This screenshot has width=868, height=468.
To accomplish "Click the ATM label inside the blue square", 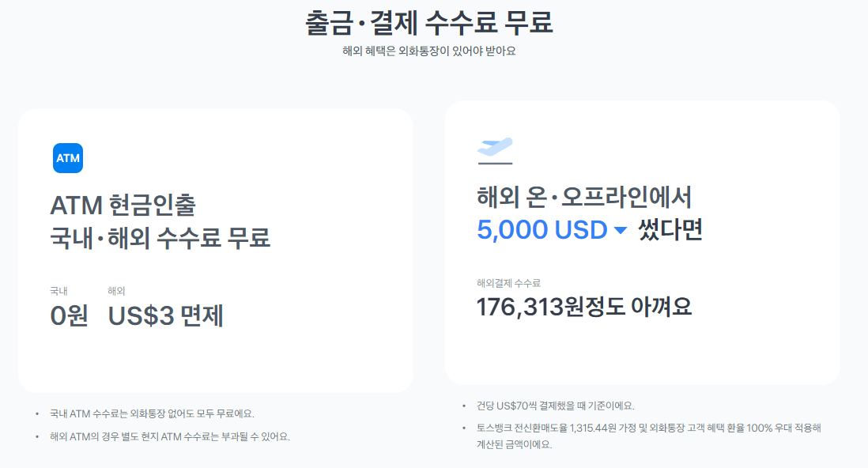I will (x=68, y=158).
